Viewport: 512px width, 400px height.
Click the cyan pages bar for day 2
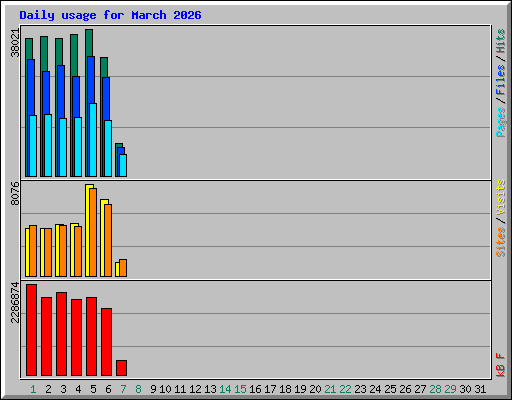click(48, 145)
